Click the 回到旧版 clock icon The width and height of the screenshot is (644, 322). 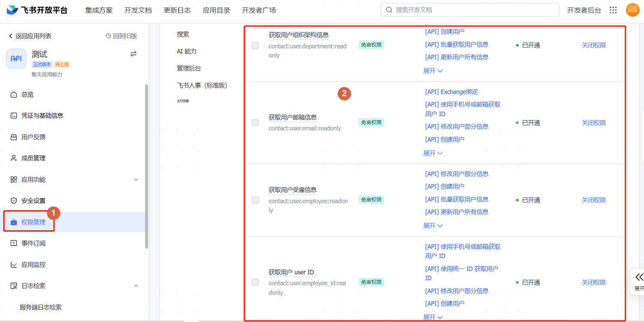(108, 36)
